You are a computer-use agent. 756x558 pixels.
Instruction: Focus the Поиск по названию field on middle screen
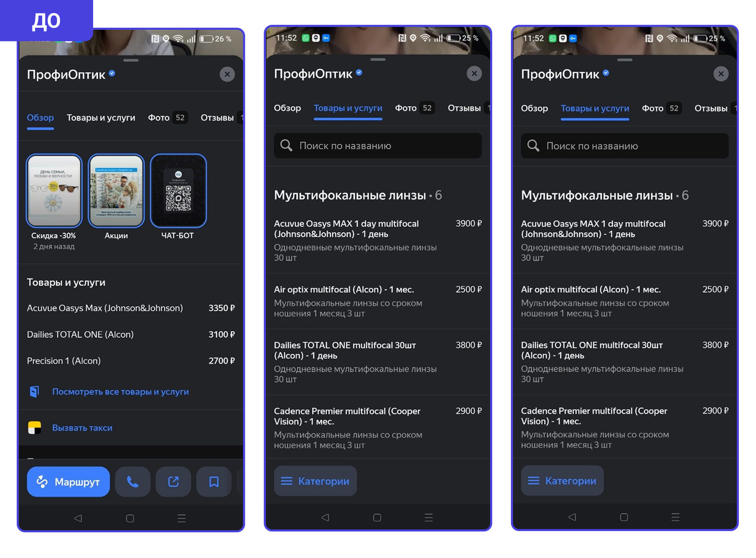point(378,146)
